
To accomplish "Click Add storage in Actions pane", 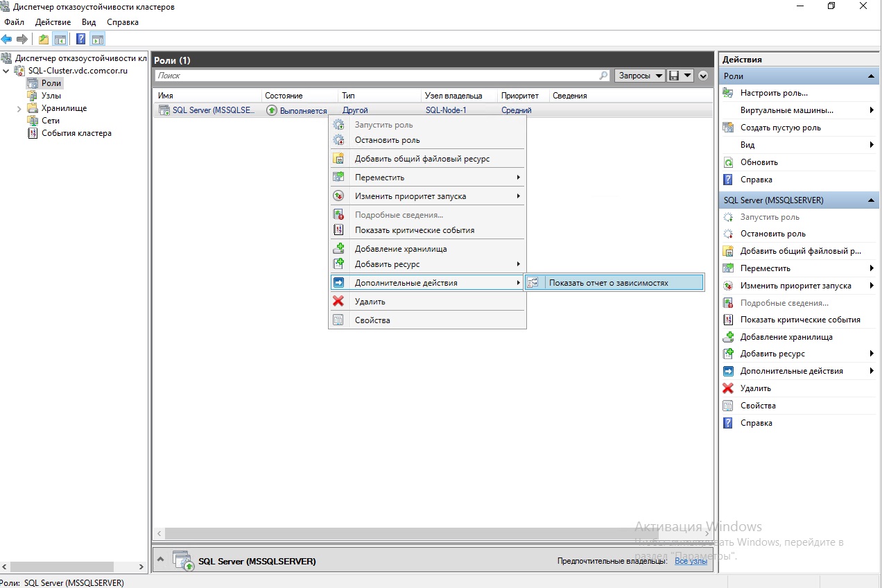I will coord(786,337).
